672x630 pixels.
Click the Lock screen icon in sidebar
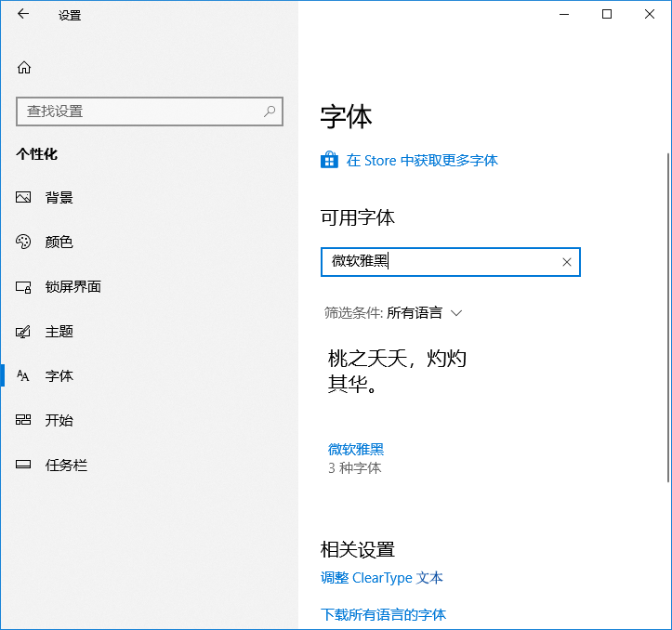tap(24, 286)
